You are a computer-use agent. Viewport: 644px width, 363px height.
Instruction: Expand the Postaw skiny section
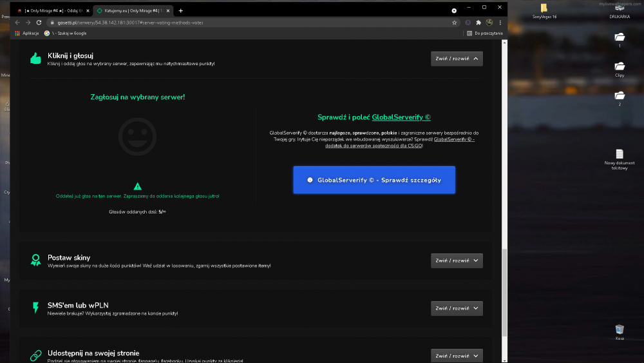click(x=457, y=260)
